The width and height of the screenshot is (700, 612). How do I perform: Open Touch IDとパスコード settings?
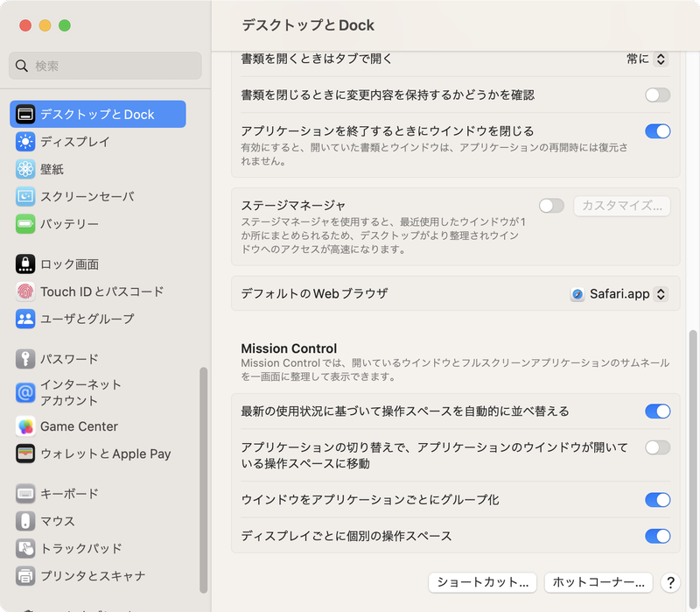(x=24, y=292)
